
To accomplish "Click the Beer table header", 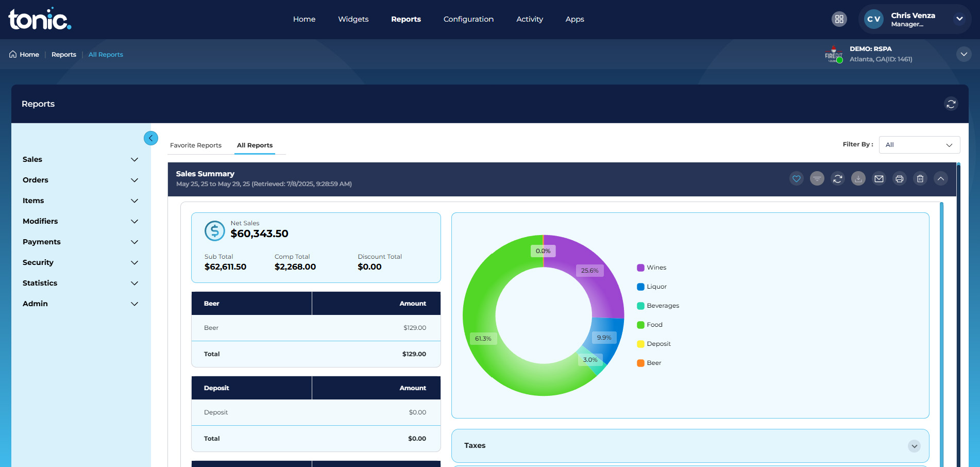I will (x=316, y=304).
